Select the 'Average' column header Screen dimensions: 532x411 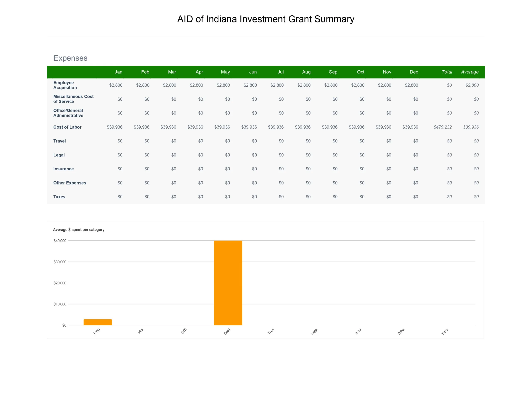[x=470, y=72]
